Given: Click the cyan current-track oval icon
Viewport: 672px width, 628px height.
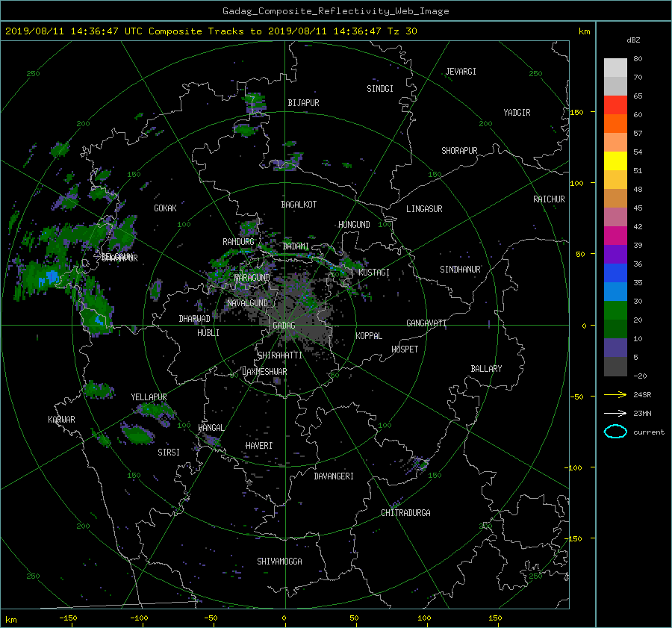Looking at the screenshot, I should coord(615,432).
